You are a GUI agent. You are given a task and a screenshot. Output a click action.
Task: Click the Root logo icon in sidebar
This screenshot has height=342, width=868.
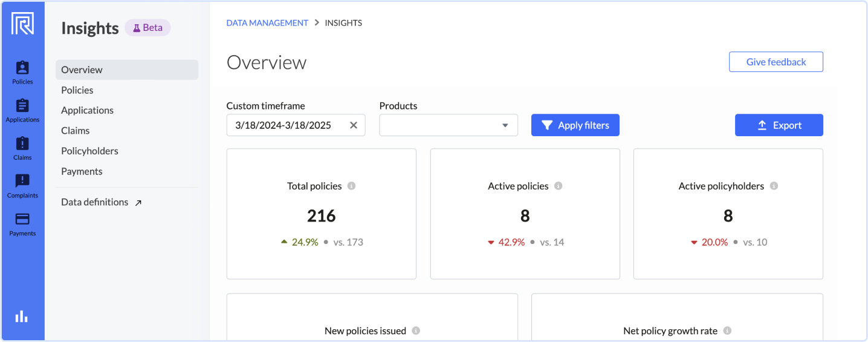click(22, 23)
